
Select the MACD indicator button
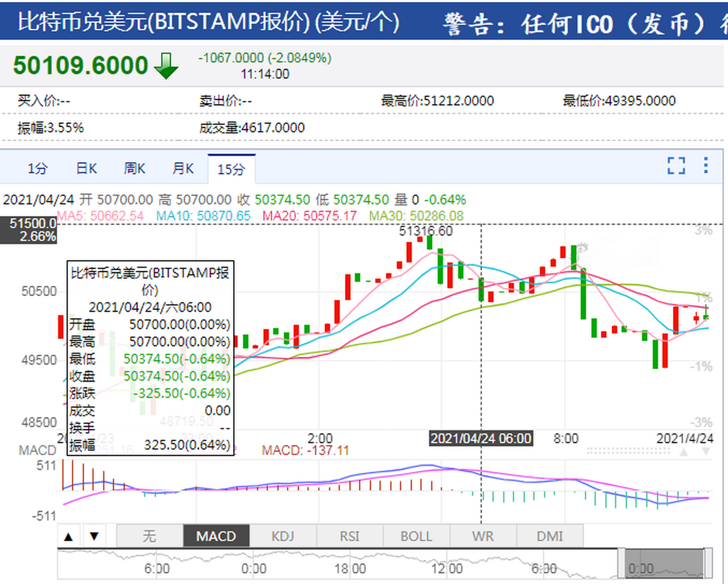pos(216,536)
